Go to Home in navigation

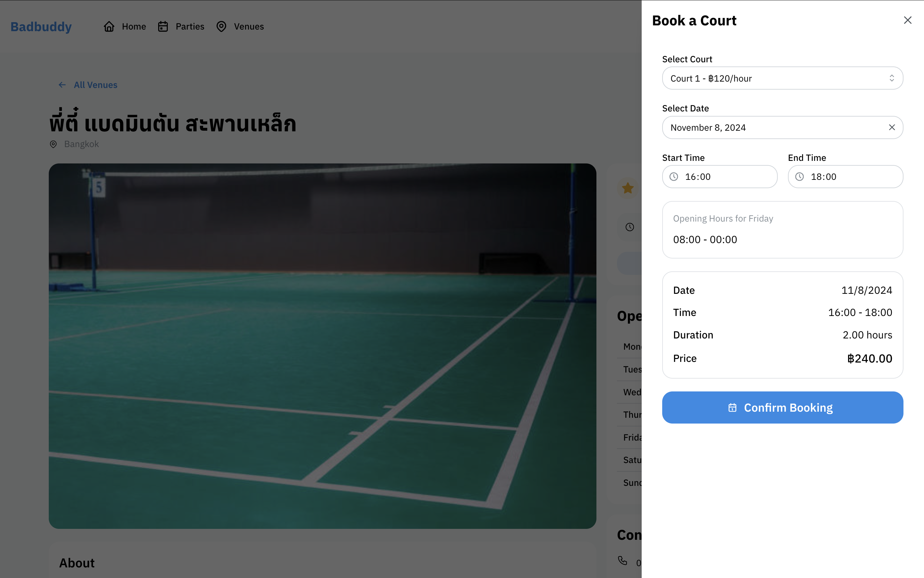(125, 26)
